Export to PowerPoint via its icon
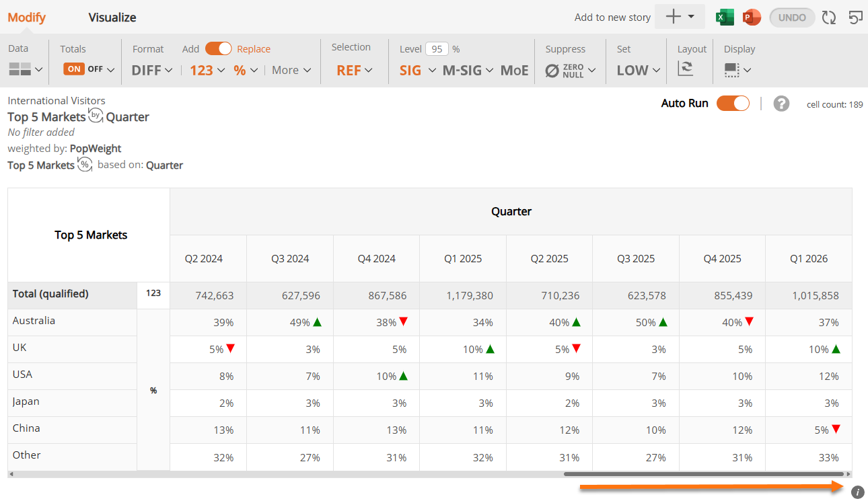The height and width of the screenshot is (503, 868). tap(752, 17)
